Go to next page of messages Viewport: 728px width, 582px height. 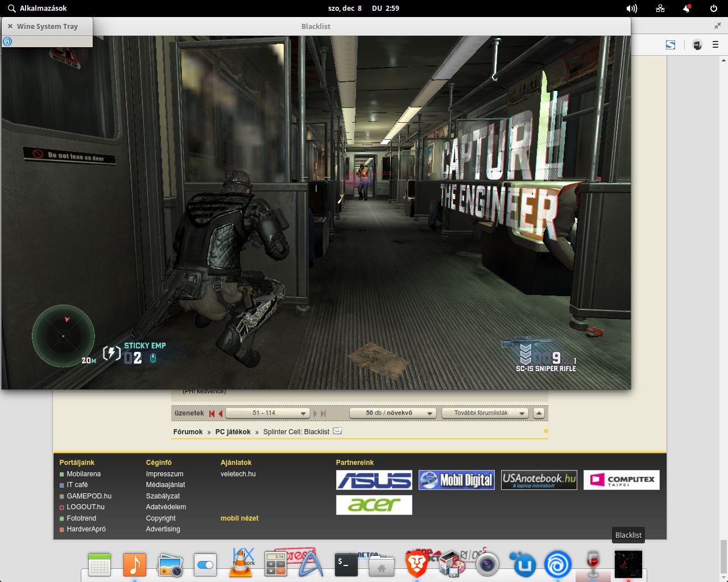(x=315, y=414)
